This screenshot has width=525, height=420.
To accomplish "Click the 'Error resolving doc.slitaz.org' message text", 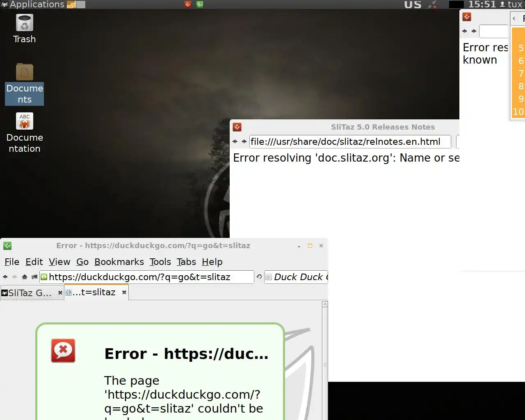I will [x=346, y=158].
